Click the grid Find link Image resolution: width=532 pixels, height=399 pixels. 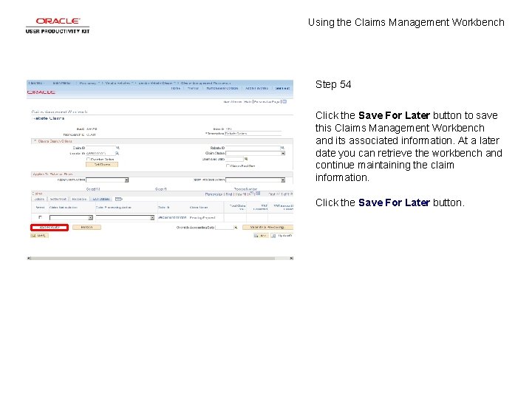click(229, 194)
